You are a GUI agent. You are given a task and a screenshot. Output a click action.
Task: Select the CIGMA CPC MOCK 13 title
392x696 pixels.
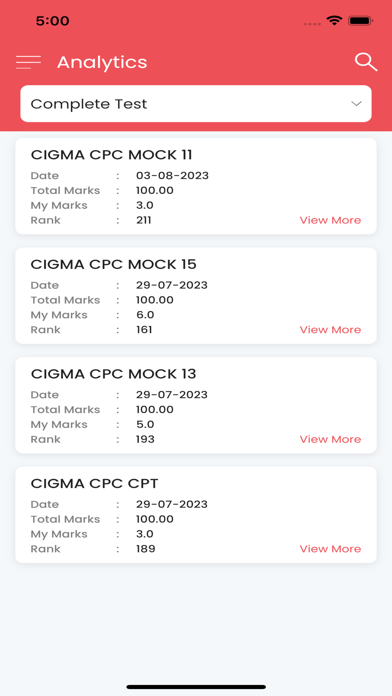tap(113, 374)
